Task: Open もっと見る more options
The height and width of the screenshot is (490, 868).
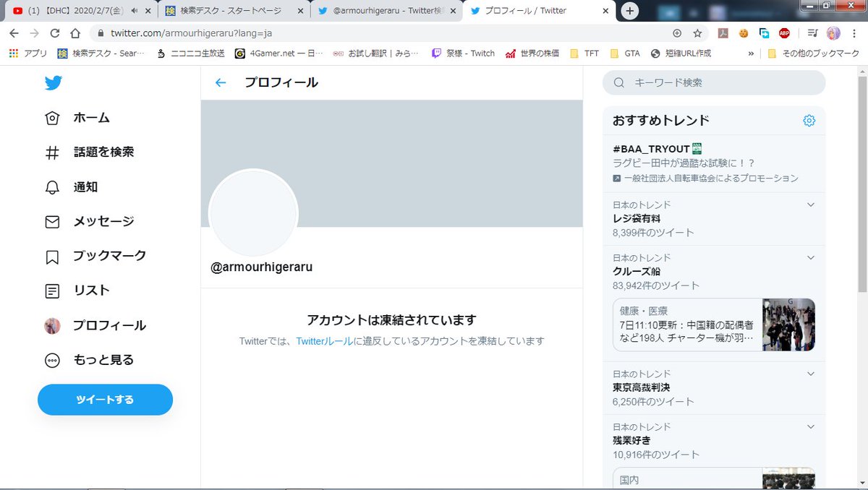Action: (x=89, y=360)
